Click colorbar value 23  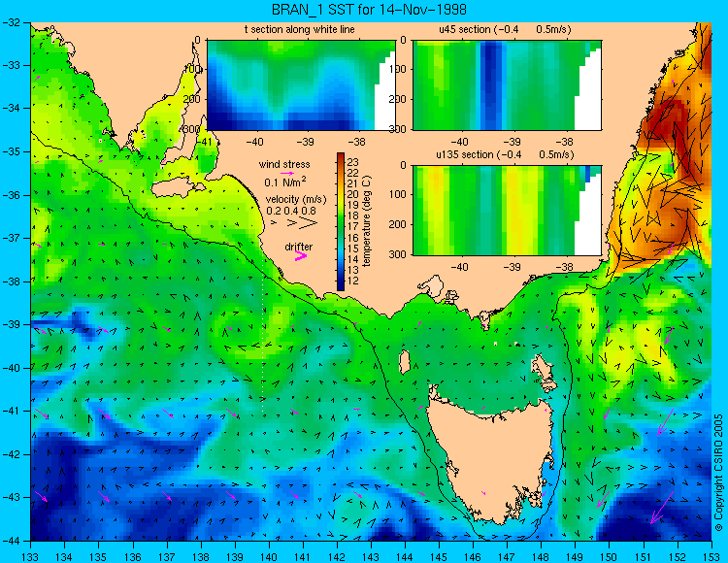coord(353,162)
